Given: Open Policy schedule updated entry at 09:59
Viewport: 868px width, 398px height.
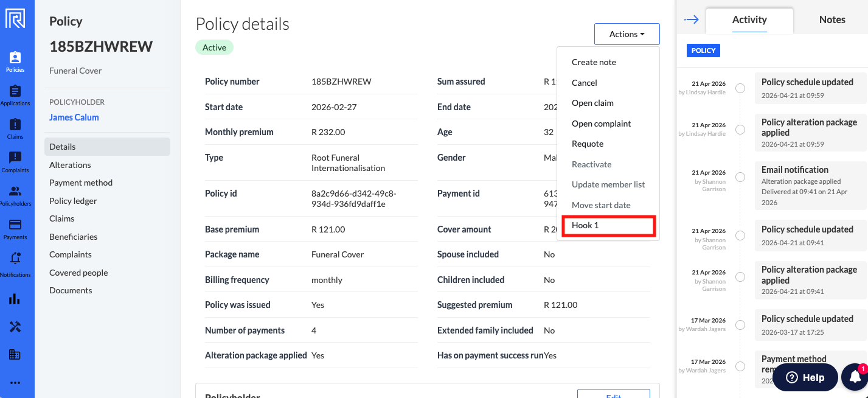Looking at the screenshot, I should pos(811,88).
